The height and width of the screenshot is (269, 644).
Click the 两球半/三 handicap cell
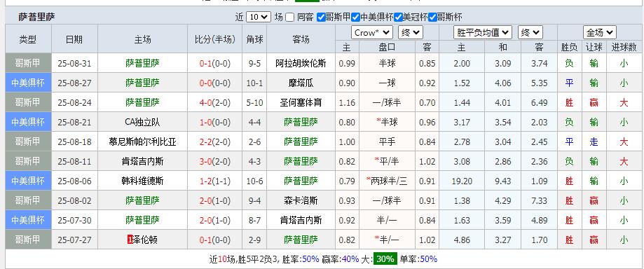pos(387,181)
